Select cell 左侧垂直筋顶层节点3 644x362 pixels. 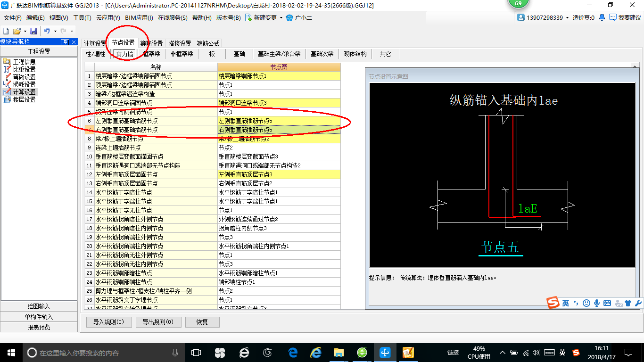[x=279, y=174]
